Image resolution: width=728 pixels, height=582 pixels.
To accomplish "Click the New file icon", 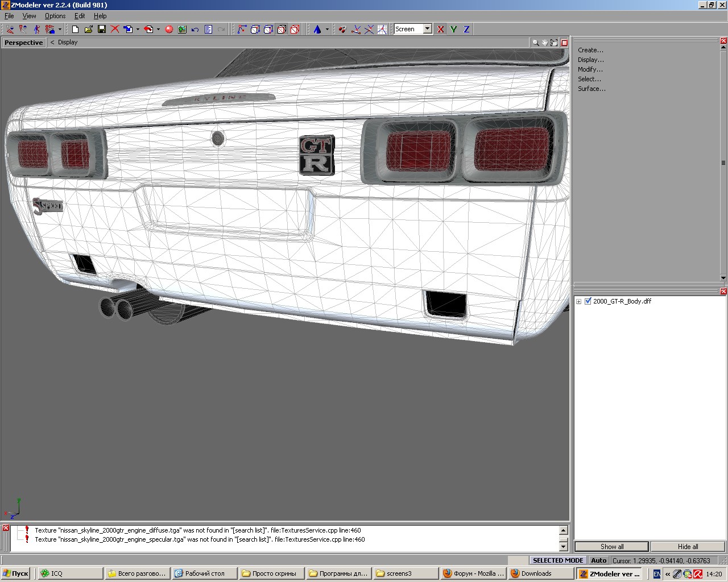I will point(75,29).
